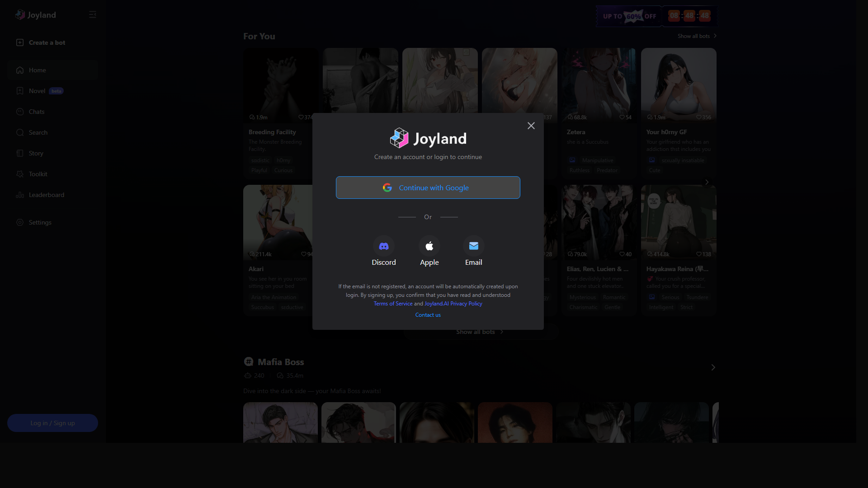Screen dimensions: 868x488
Task: Open the Leaderboard via its chart icon
Action: (x=19, y=195)
